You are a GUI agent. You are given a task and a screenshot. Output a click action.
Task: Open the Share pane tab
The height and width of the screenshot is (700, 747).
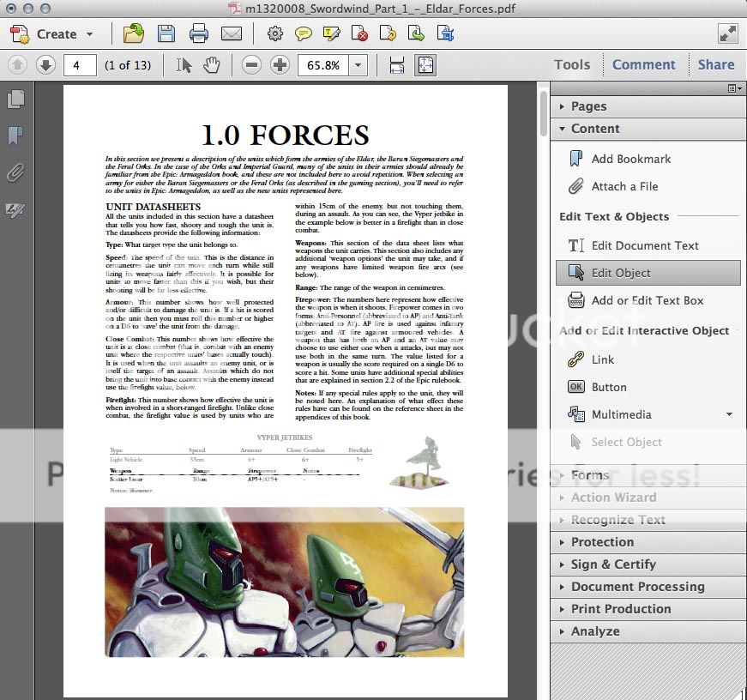(716, 65)
